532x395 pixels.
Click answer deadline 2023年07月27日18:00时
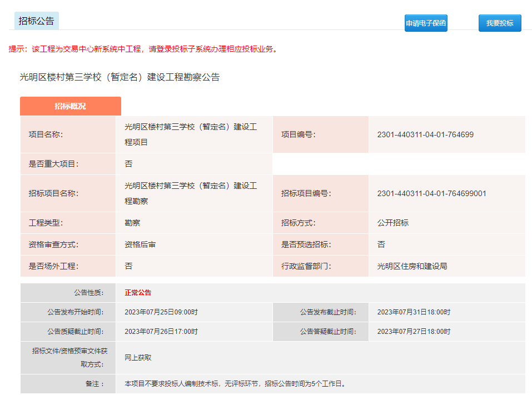point(414,332)
